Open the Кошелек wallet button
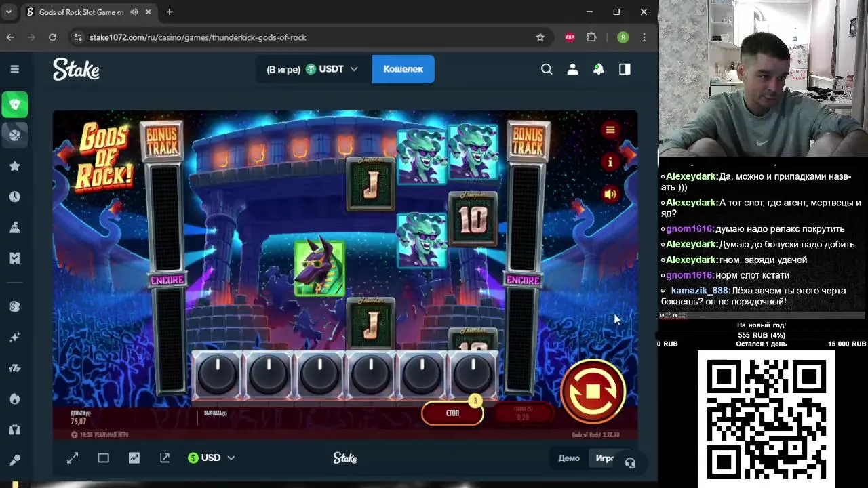868x488 pixels. coord(403,69)
